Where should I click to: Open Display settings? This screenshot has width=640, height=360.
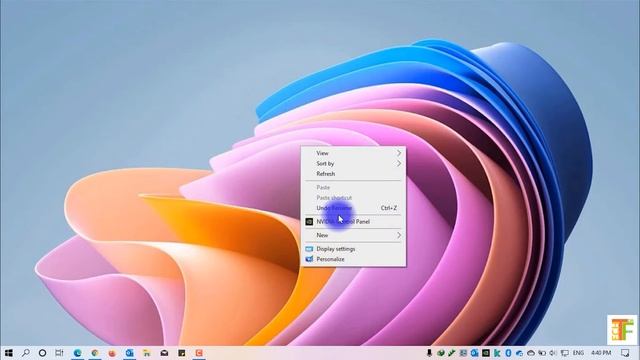tap(353, 249)
